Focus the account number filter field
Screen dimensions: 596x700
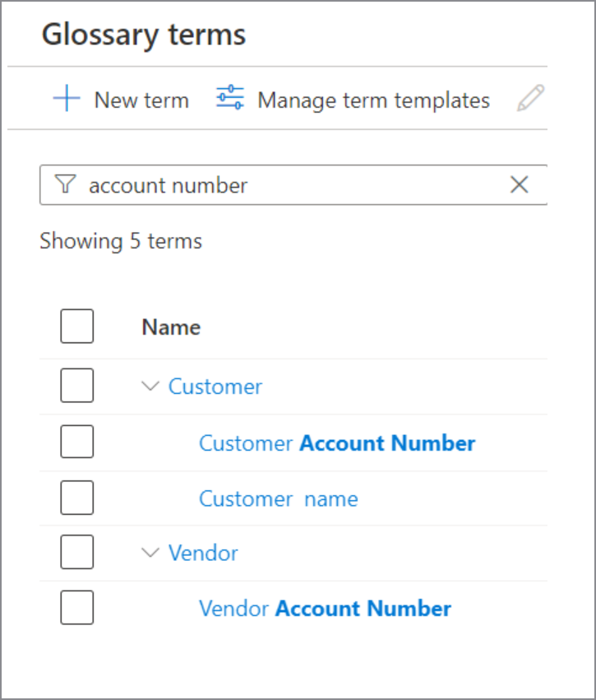[x=288, y=185]
